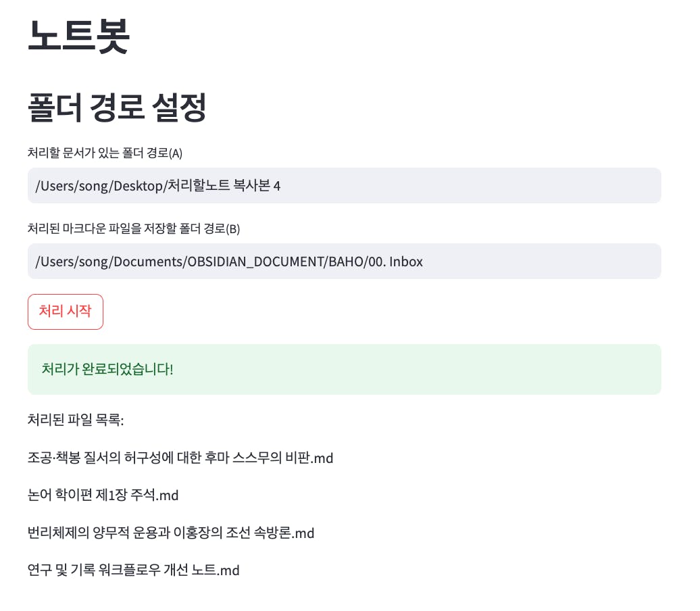Click the 처리 시작 button

(65, 312)
